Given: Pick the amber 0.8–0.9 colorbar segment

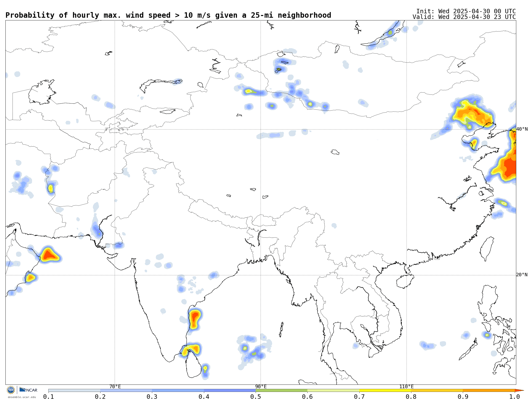Looking at the screenshot, I should pyautogui.click(x=437, y=390).
